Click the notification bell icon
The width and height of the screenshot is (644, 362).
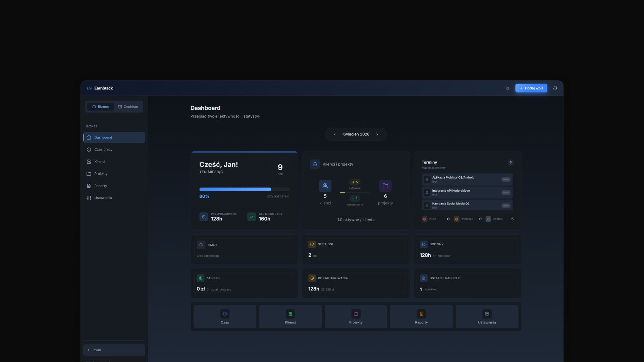click(555, 88)
